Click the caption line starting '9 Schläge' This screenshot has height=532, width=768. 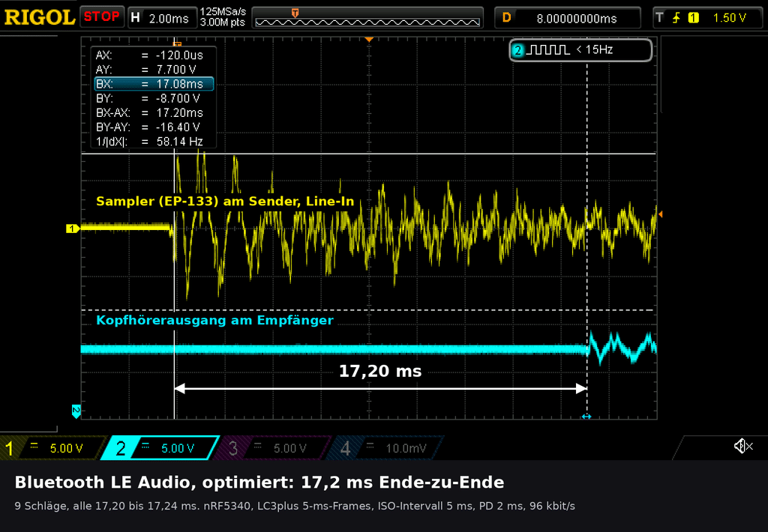[x=295, y=506]
